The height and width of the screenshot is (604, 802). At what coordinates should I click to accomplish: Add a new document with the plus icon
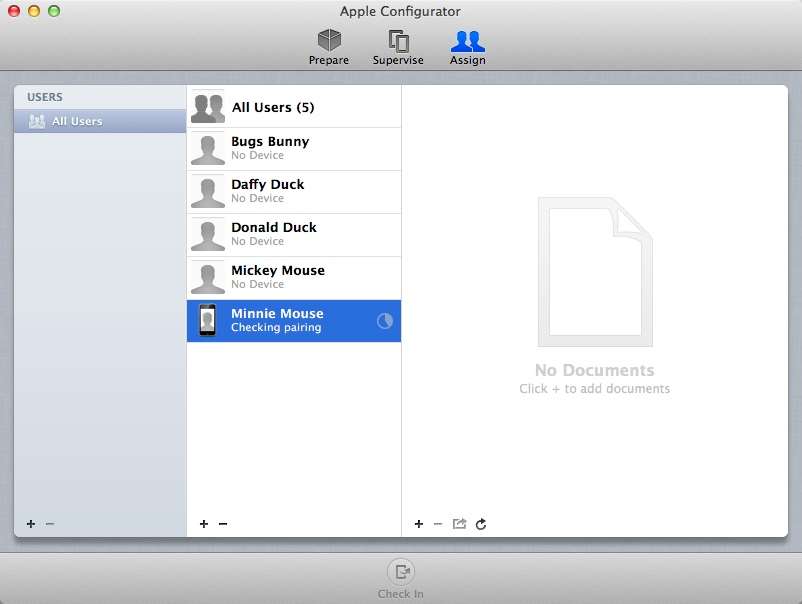(x=418, y=523)
